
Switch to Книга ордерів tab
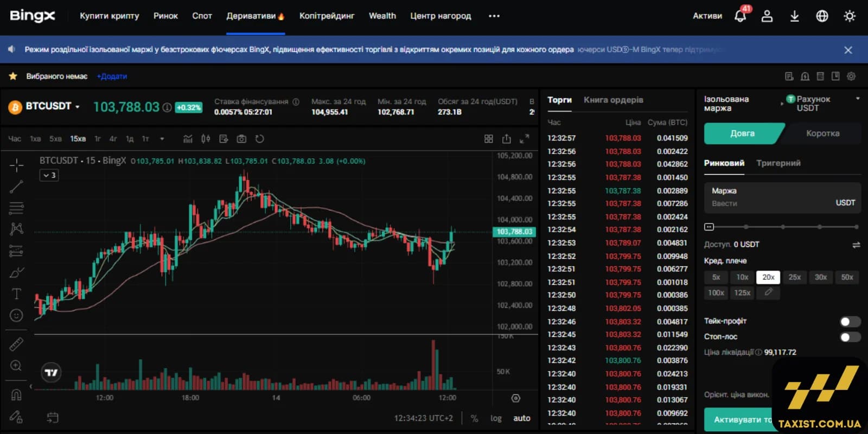coord(614,100)
